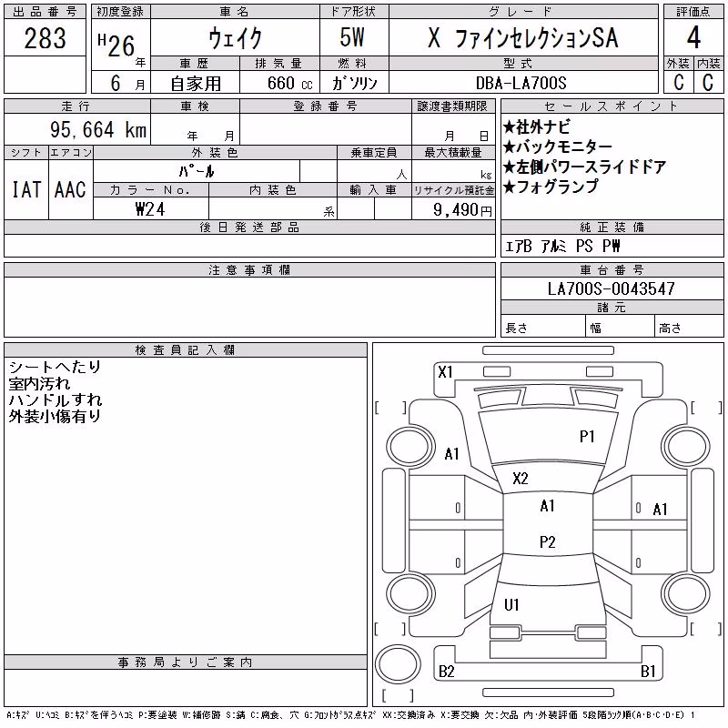Click overall evaluation score 4
This screenshot has height=728, width=728.
[x=693, y=37]
